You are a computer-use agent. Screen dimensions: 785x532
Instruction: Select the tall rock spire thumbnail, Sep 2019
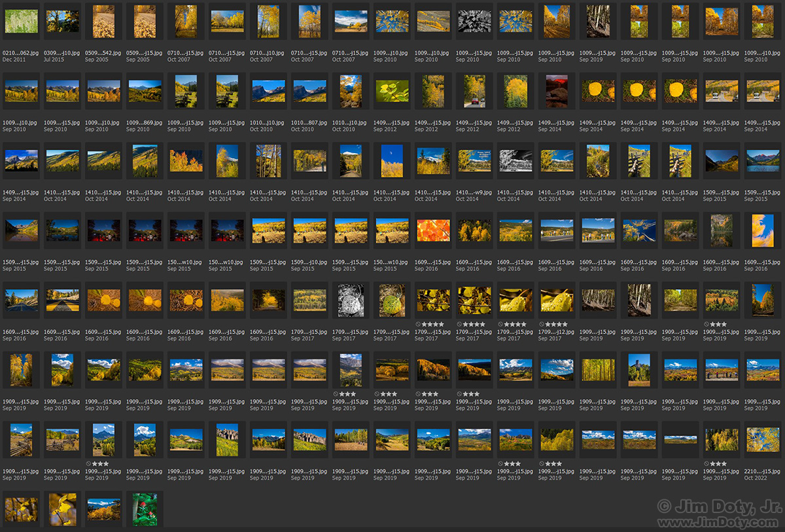[640, 370]
